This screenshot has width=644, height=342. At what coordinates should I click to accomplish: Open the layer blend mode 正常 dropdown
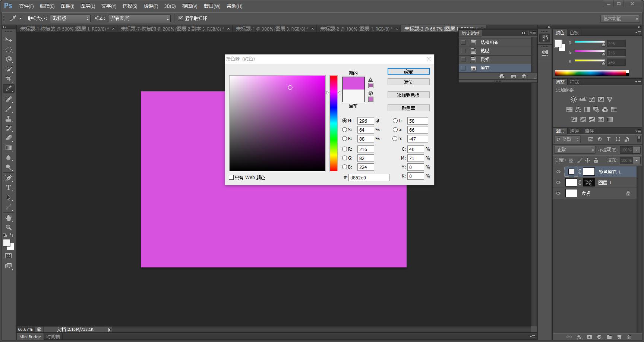[575, 150]
